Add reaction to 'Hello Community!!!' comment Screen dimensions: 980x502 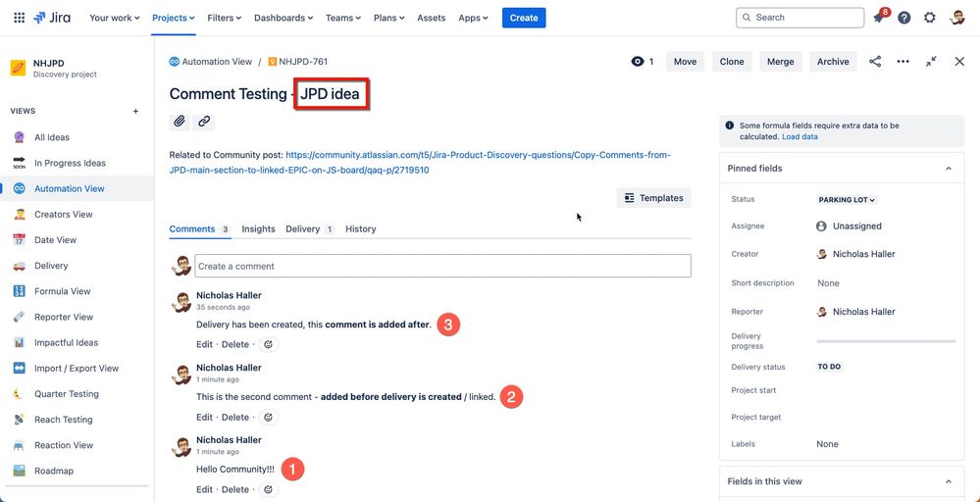268,489
